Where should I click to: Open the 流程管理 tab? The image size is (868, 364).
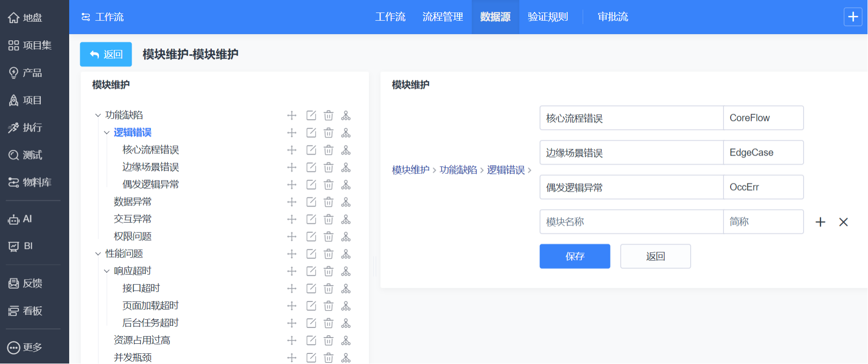(442, 17)
